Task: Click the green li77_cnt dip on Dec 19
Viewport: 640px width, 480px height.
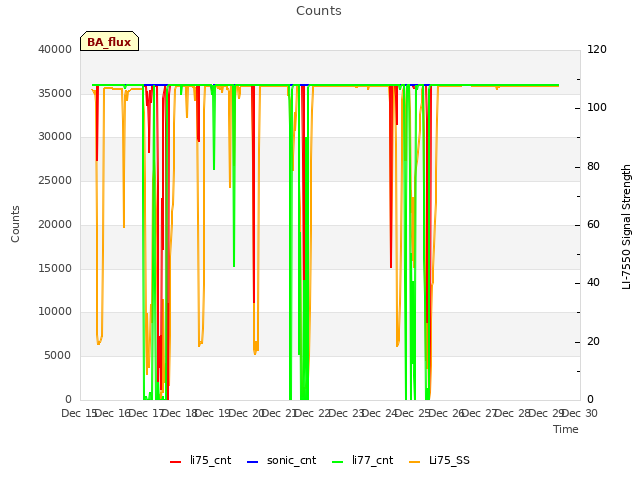Action: coord(234,264)
